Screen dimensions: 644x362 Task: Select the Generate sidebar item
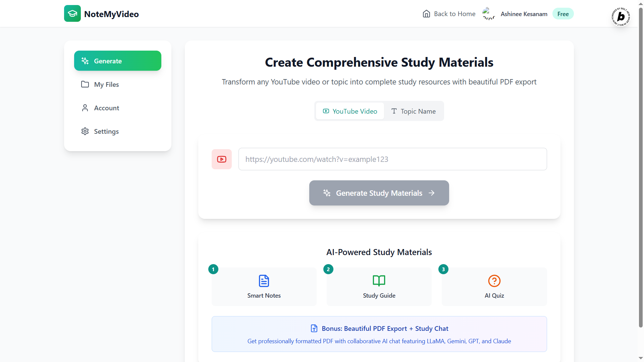tap(117, 61)
